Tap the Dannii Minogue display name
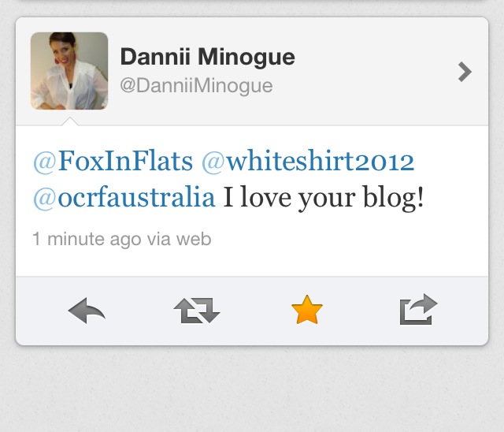This screenshot has width=504, height=432. click(x=207, y=57)
